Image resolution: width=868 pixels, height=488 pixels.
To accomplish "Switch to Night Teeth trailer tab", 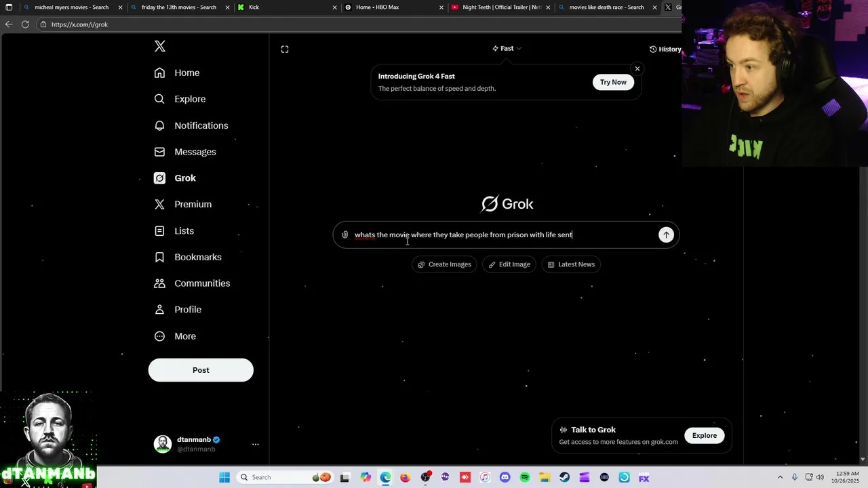I will pyautogui.click(x=502, y=7).
